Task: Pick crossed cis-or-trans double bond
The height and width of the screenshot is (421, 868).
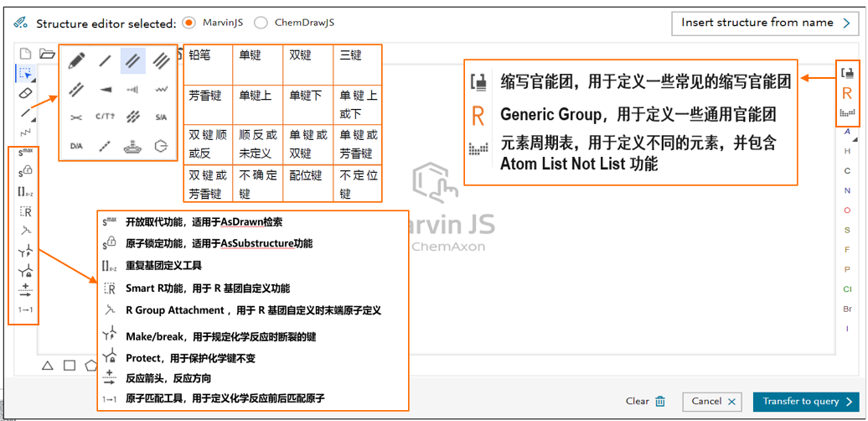Action: tap(76, 117)
